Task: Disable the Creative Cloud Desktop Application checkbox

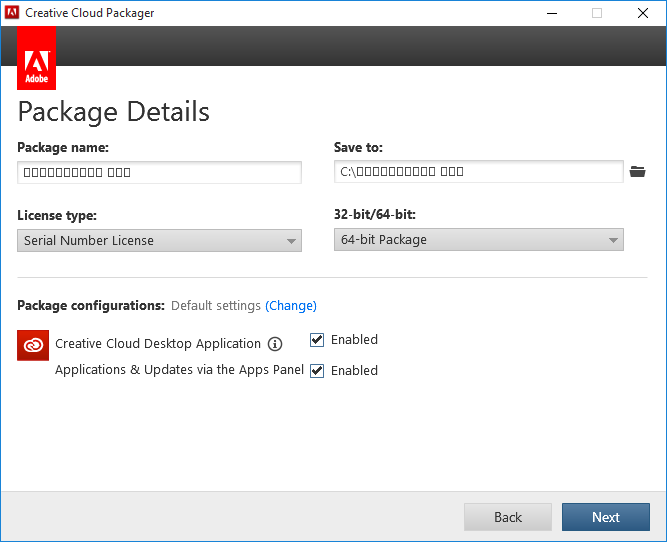Action: [317, 340]
